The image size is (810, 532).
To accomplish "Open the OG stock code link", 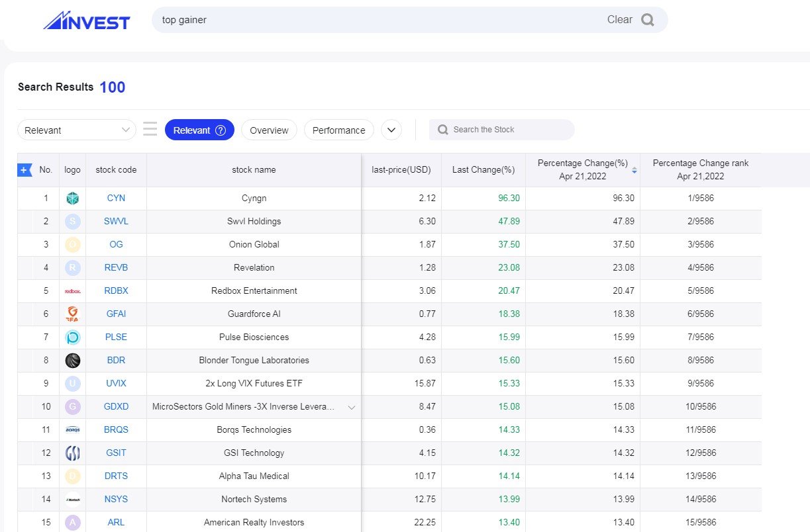I will pyautogui.click(x=116, y=244).
